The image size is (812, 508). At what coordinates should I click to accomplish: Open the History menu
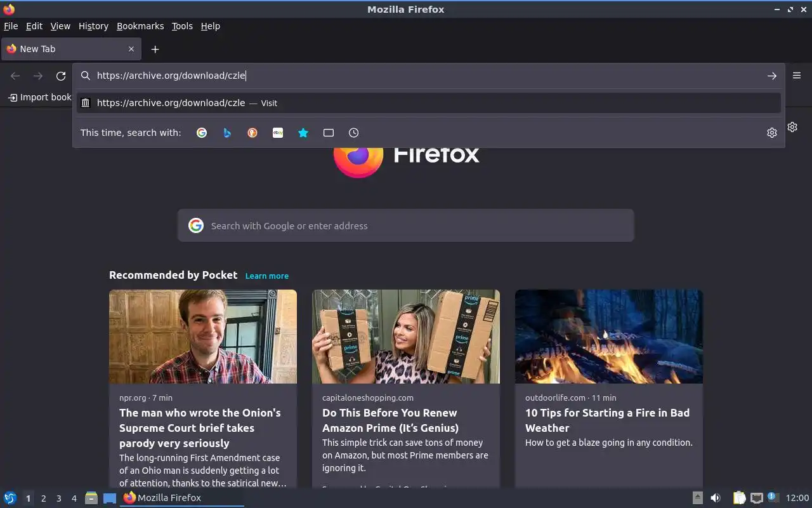[x=93, y=26]
